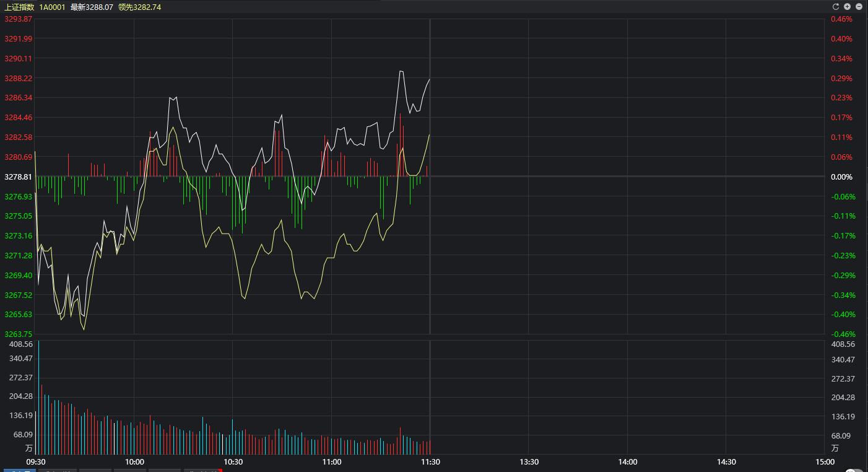
Task: Click the 3291.99 price axis label
Action: click(19, 39)
